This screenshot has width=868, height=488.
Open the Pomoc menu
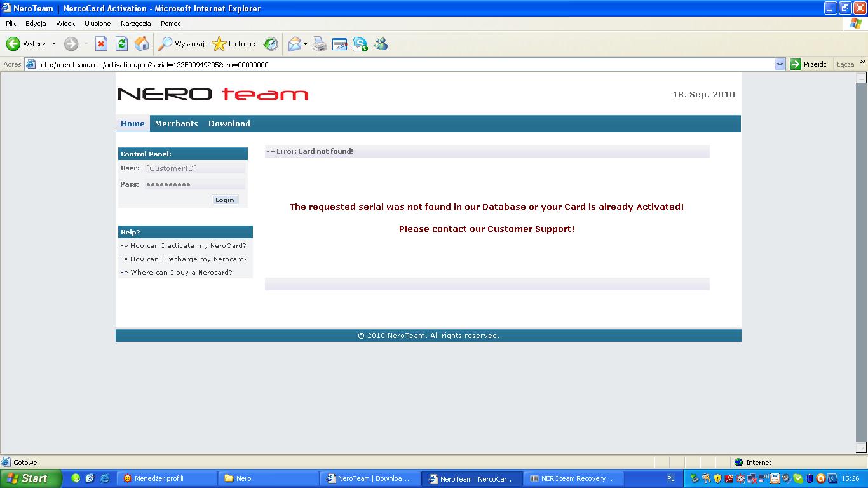click(171, 24)
